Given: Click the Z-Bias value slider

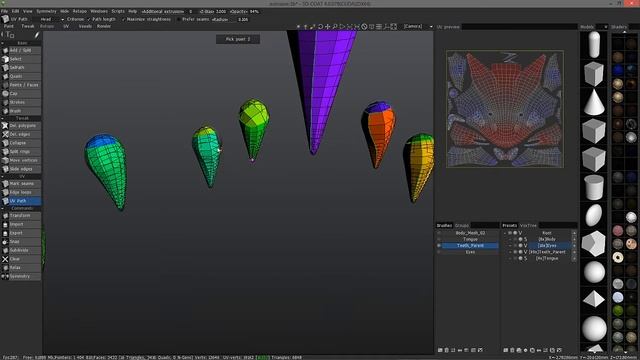Looking at the screenshot, I should pos(213,11).
